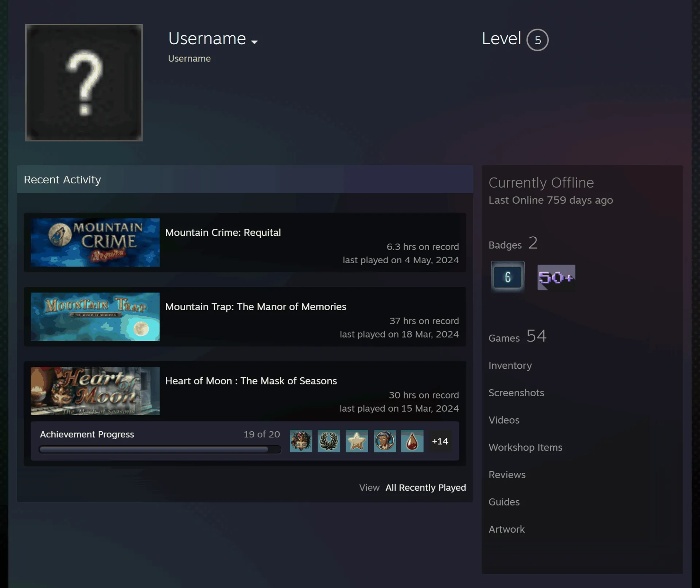Click the laurel wreath achievement icon
The height and width of the screenshot is (588, 700).
329,441
